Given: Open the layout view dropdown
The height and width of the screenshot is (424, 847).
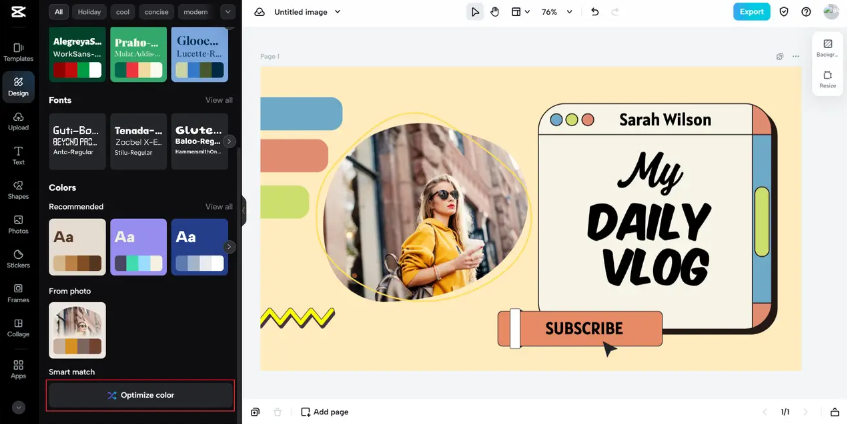Looking at the screenshot, I should click(x=521, y=12).
